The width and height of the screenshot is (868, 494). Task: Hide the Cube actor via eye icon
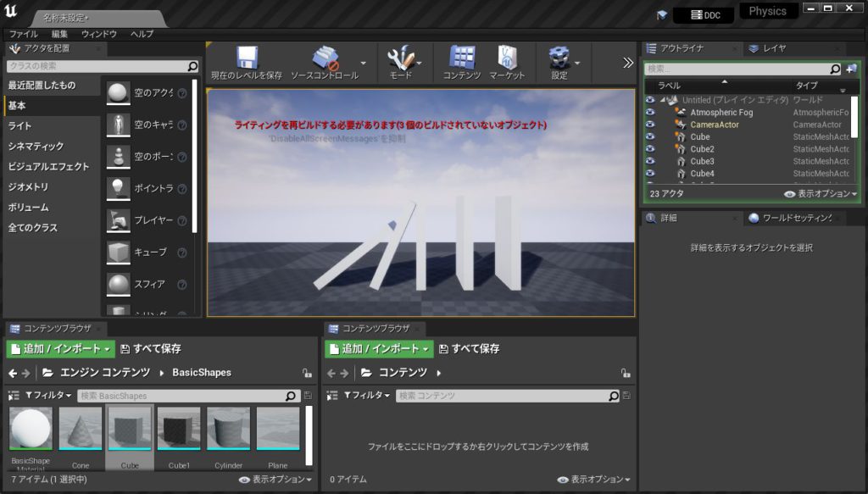tap(650, 136)
